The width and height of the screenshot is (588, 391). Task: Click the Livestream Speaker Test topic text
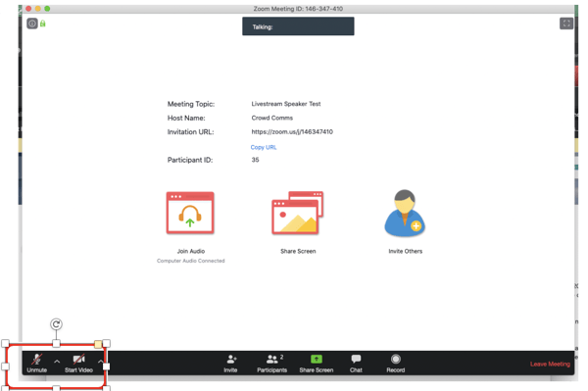(x=286, y=104)
